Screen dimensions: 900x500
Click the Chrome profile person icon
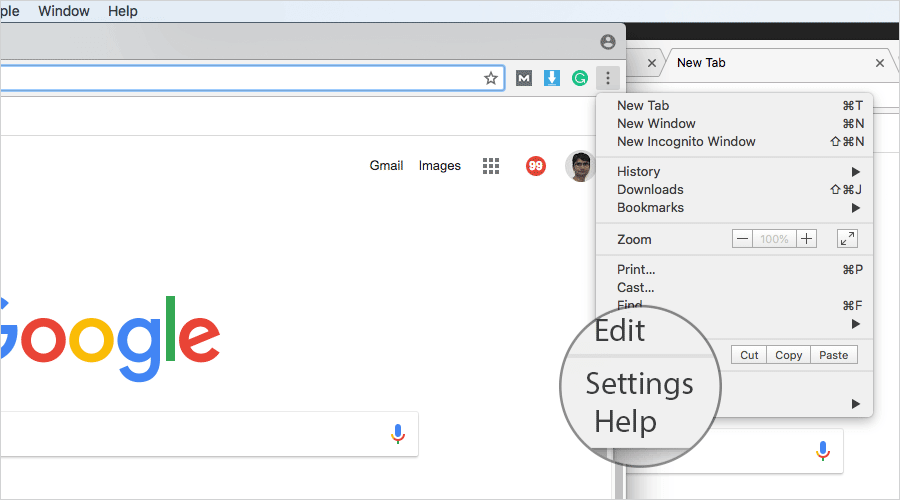click(608, 42)
